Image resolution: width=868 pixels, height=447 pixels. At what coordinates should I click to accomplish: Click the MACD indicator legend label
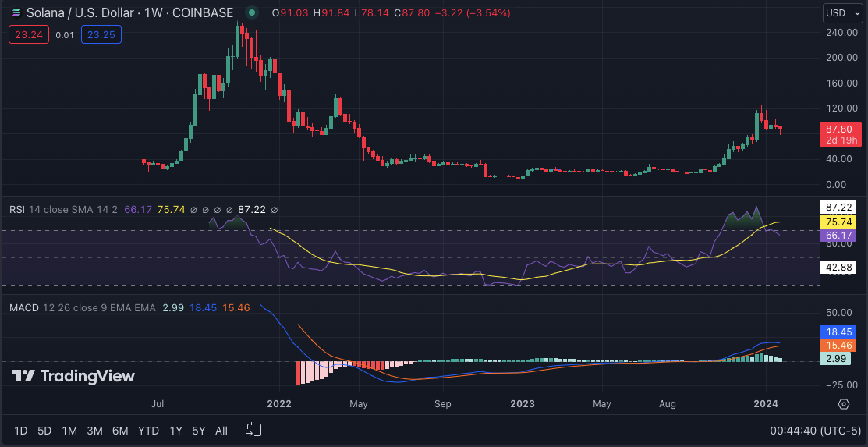pos(24,307)
